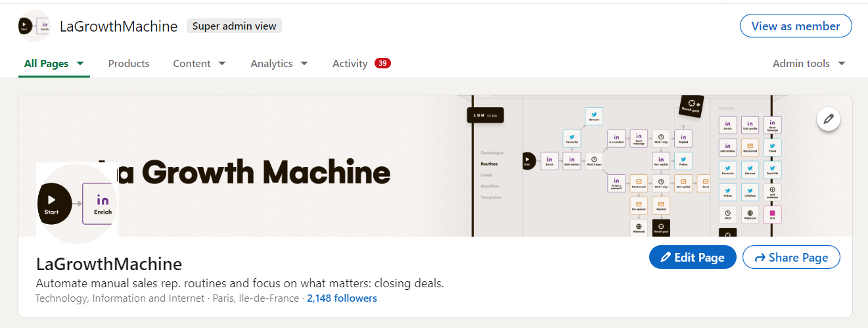Image resolution: width=868 pixels, height=328 pixels.
Task: Click the Technology, Information and Internet industry text
Action: click(120, 298)
